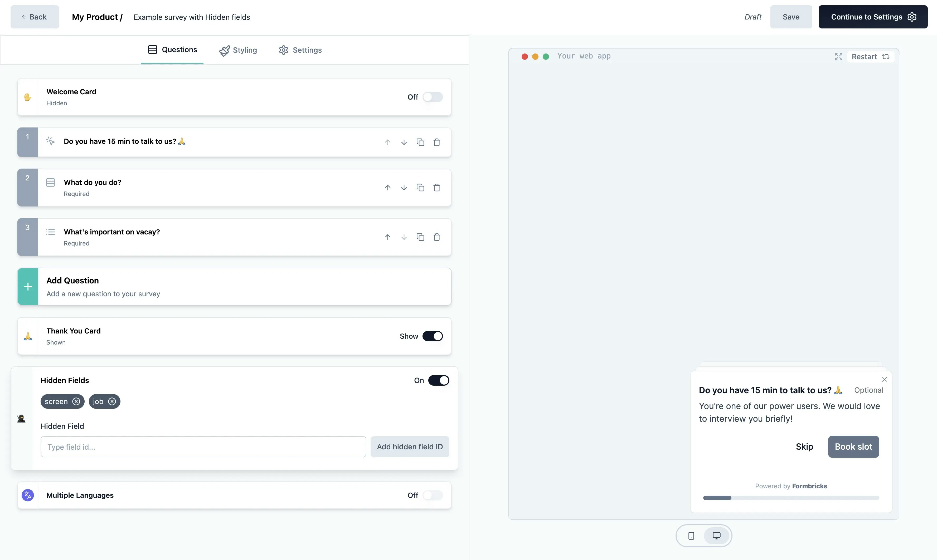Click Continue to Settings
Screen dimensions: 937x560
[873, 17]
